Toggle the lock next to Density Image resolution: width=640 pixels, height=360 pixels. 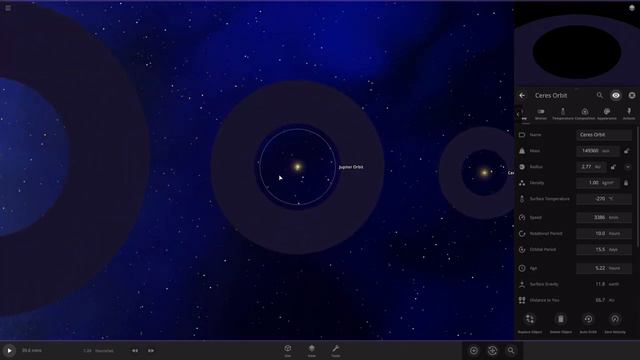tap(626, 183)
